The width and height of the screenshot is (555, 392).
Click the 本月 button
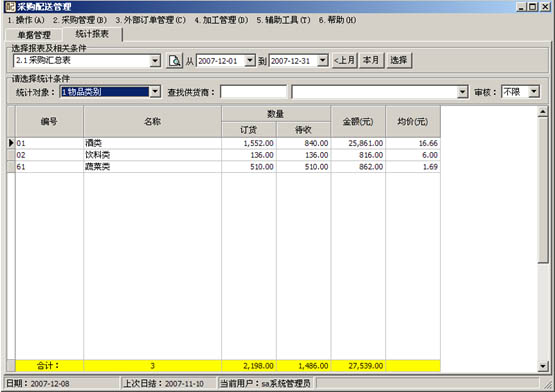tap(371, 61)
